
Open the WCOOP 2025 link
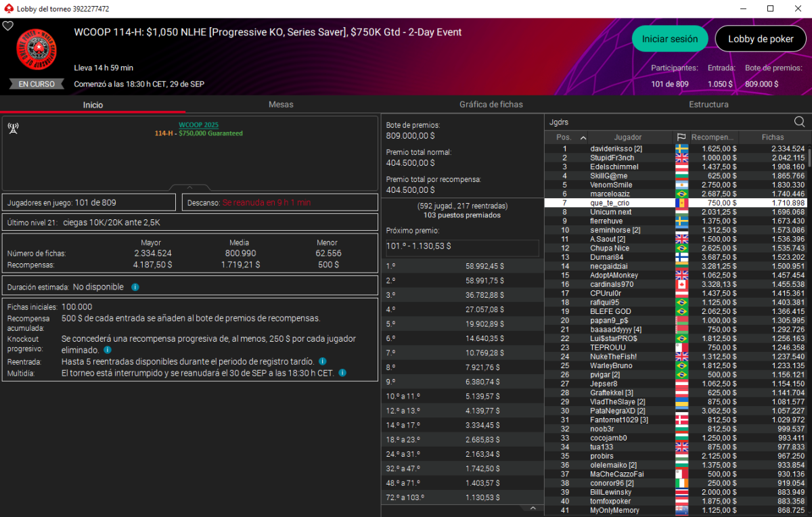click(198, 125)
